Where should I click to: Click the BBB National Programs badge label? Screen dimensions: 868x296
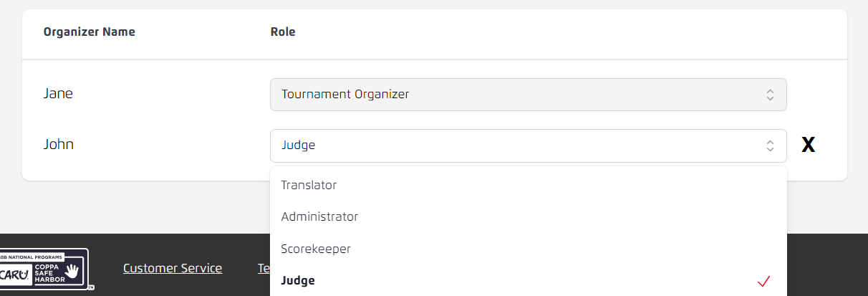32,255
